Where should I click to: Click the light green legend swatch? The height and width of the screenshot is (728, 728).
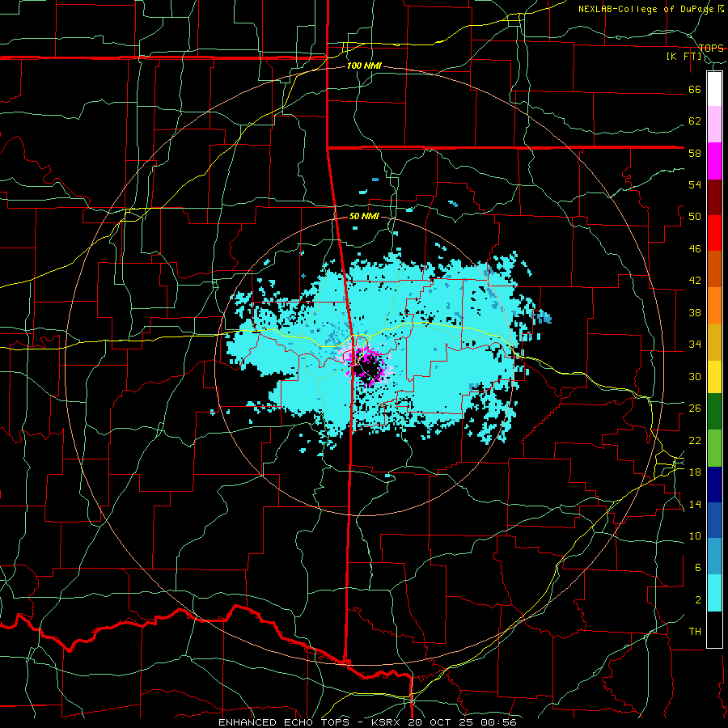pos(714,448)
